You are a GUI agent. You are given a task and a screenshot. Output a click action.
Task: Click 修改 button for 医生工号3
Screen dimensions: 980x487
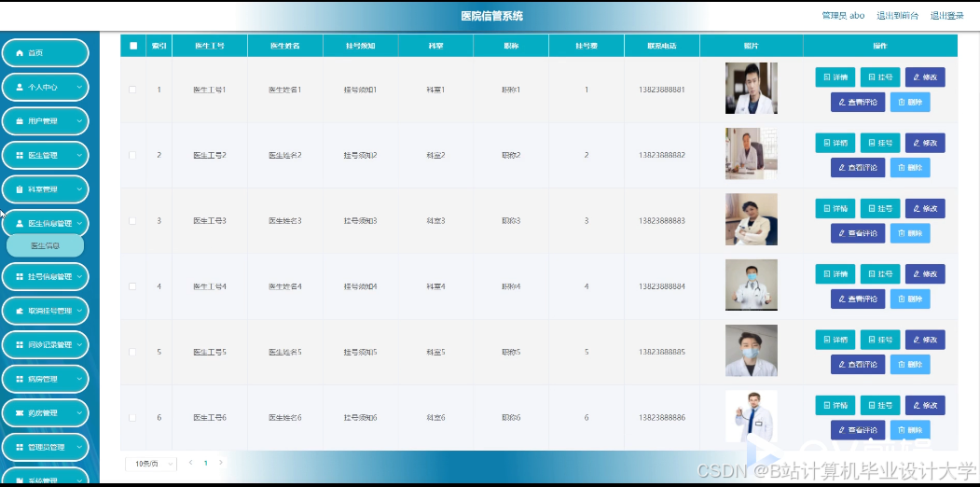pos(925,208)
